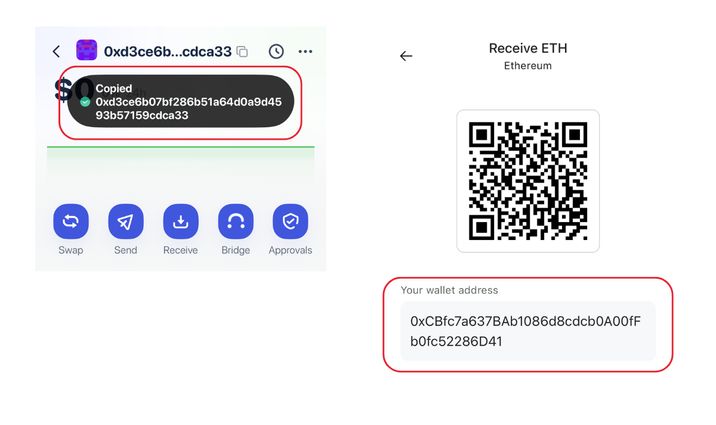Click the Receive ETH heading
This screenshot has height=425, width=716.
[528, 48]
